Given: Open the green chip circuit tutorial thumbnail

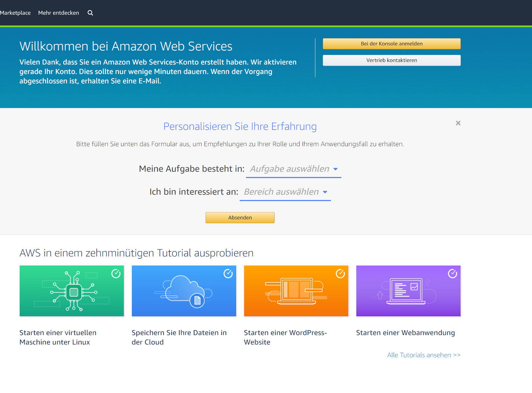Looking at the screenshot, I should [72, 291].
